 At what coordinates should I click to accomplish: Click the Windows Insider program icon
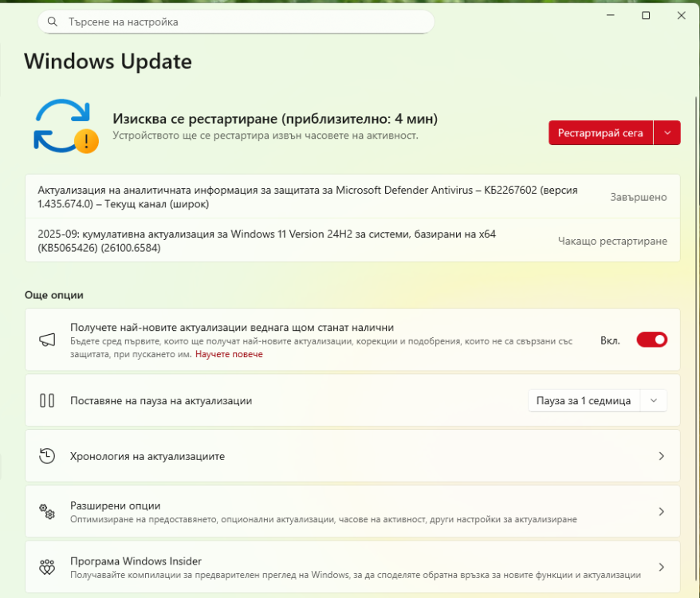click(x=47, y=567)
